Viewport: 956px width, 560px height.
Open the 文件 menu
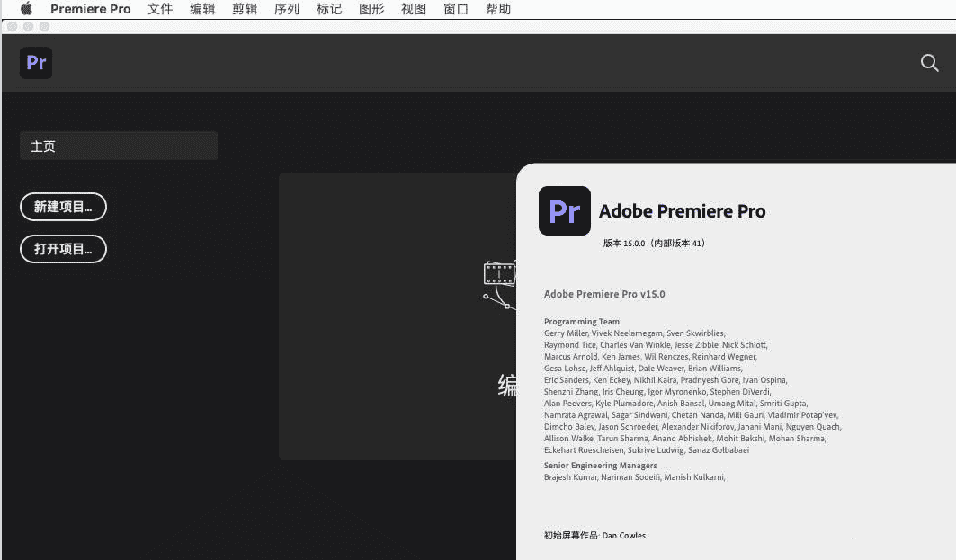tap(160, 9)
